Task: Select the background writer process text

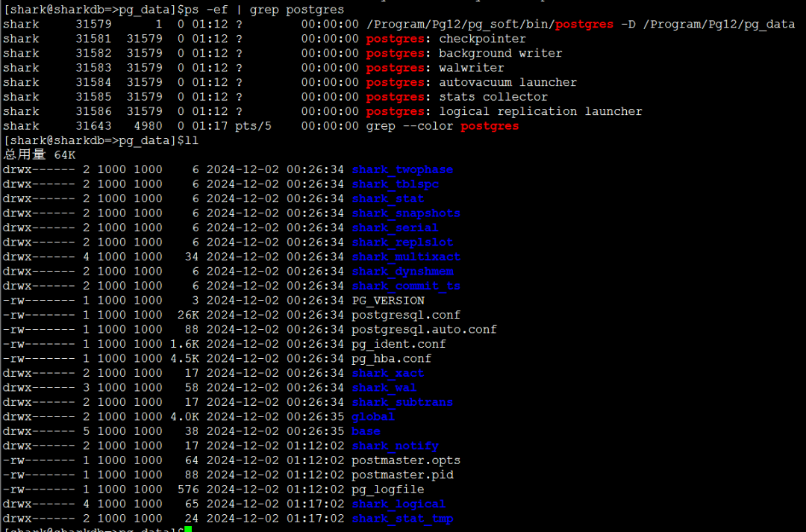Action: click(x=500, y=53)
